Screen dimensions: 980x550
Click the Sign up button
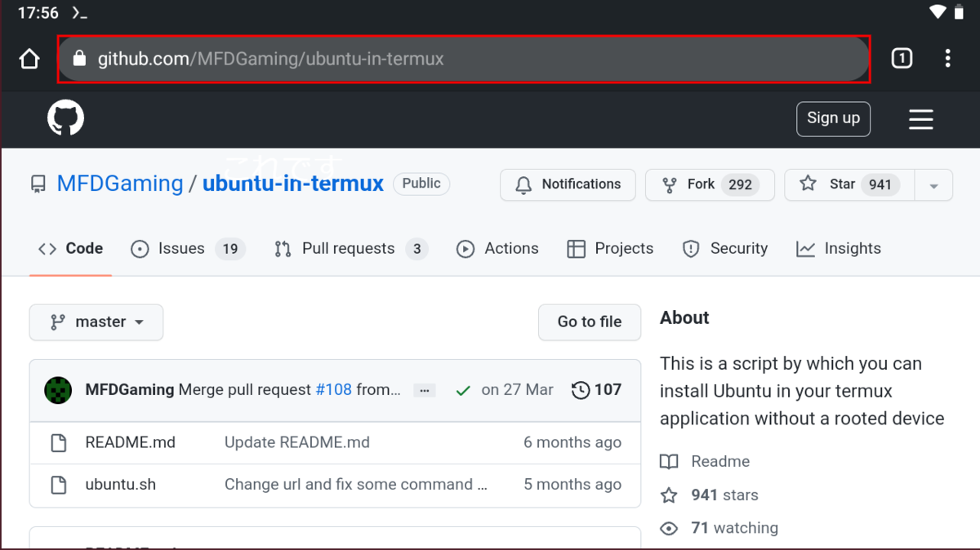click(x=834, y=118)
